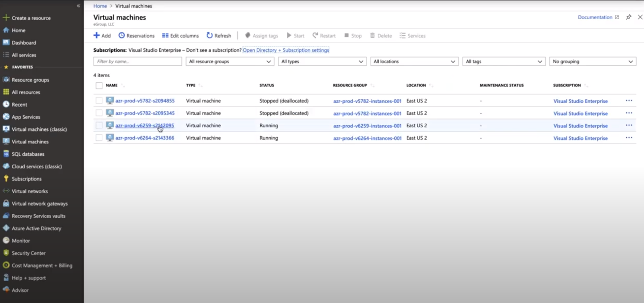Image resolution: width=644 pixels, height=303 pixels.
Task: Open Virtual machines in the sidebar
Action: pos(30,141)
